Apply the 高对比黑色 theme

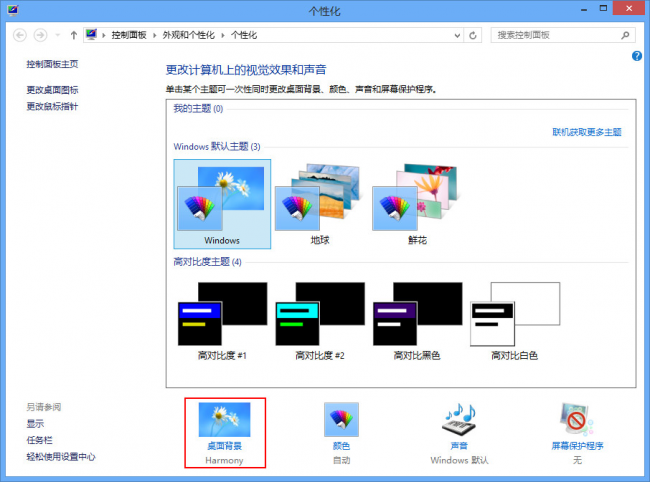417,322
